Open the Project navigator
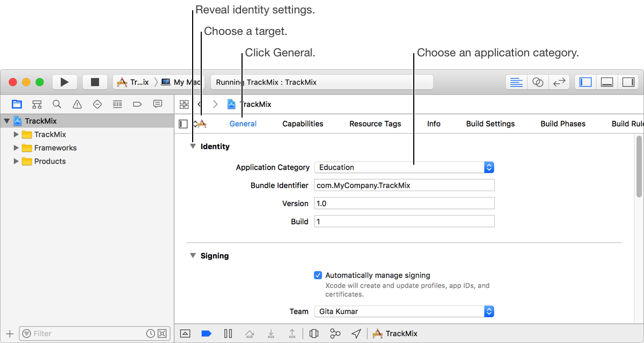 click(x=17, y=104)
